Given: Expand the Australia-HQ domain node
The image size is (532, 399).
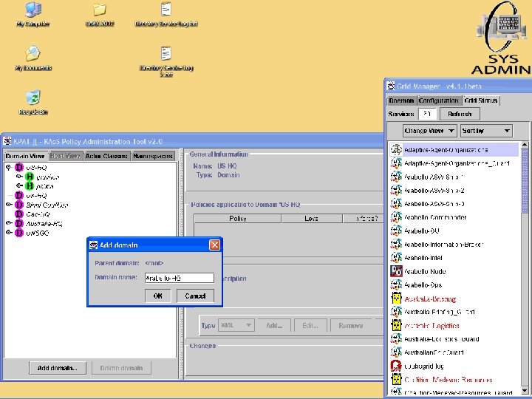Looking at the screenshot, I should 9,223.
